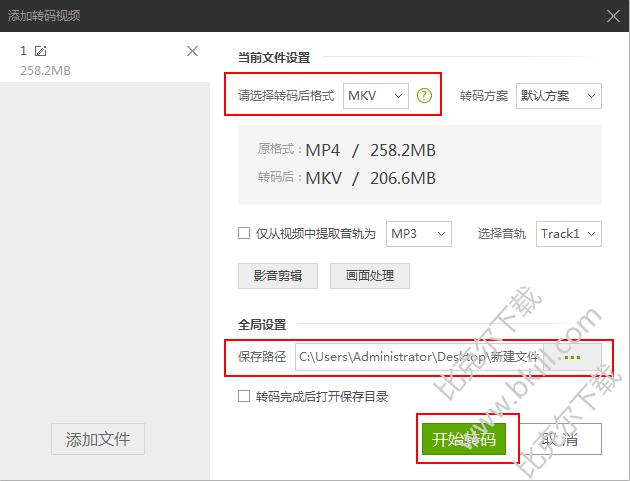The height and width of the screenshot is (481, 630).
Task: Open the MKV output format dropdown
Action: pyautogui.click(x=376, y=96)
